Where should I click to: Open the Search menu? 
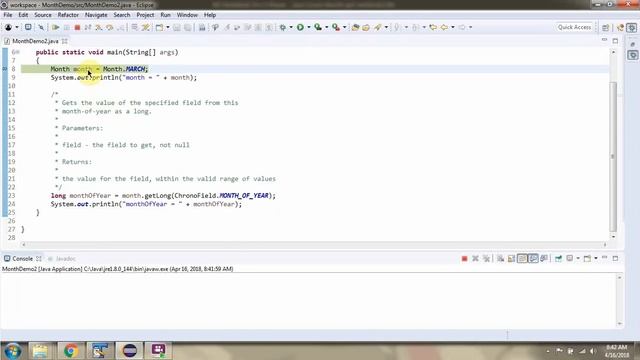point(122,15)
